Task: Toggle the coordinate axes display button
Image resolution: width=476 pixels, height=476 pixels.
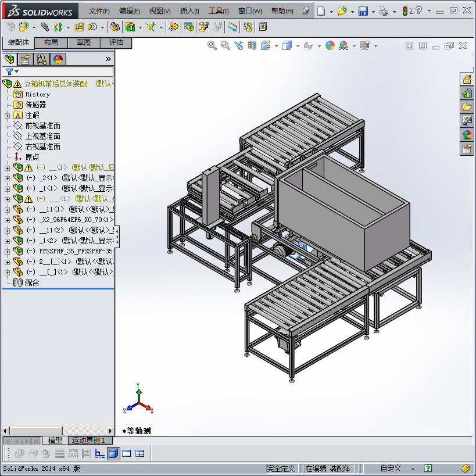Action: tap(99, 453)
